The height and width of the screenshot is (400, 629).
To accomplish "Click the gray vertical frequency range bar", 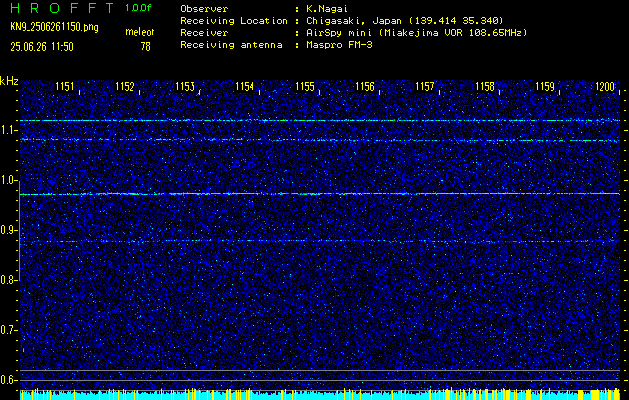I will (19, 231).
